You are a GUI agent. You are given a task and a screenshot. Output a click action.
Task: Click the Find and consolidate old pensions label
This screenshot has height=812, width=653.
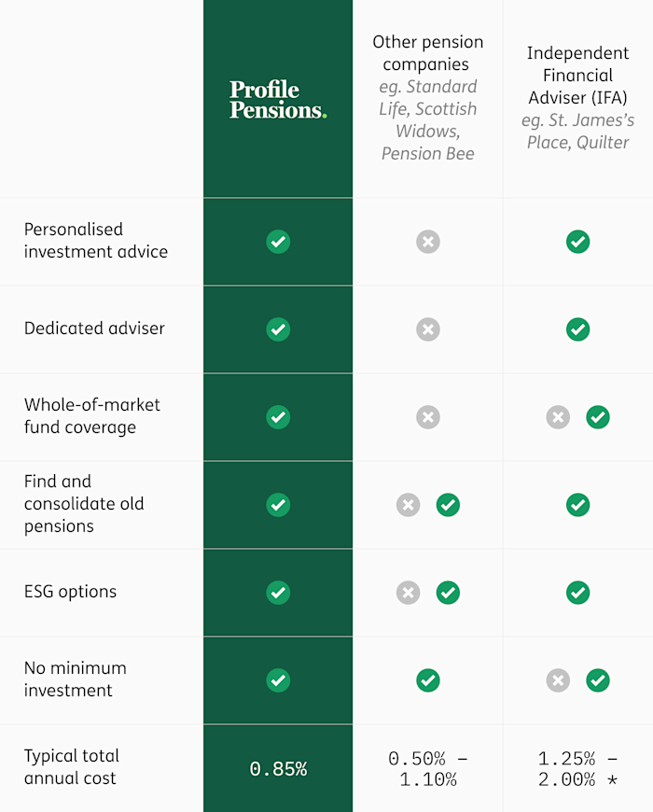pos(84,504)
